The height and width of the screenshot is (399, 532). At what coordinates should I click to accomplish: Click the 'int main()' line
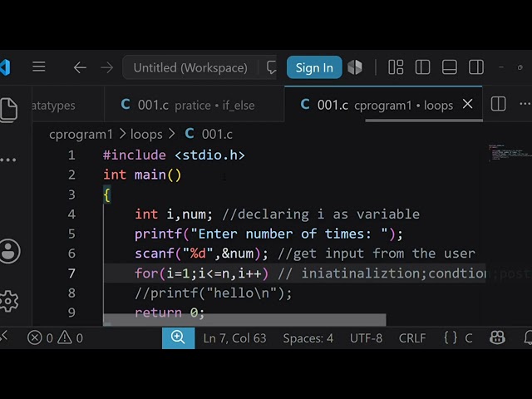click(142, 175)
